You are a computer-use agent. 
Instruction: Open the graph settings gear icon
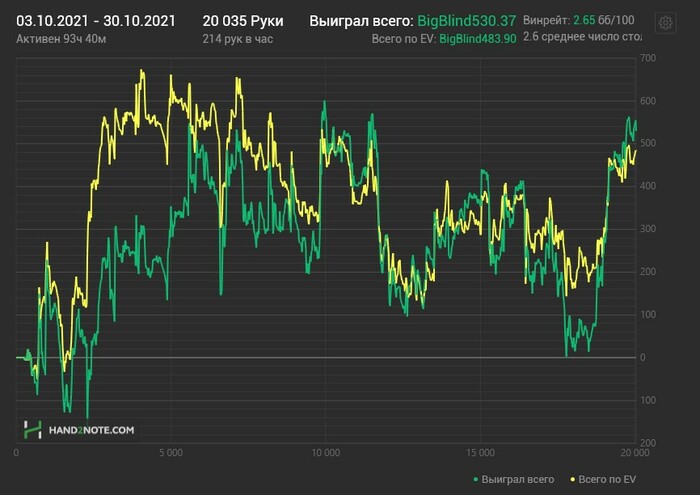665,23
